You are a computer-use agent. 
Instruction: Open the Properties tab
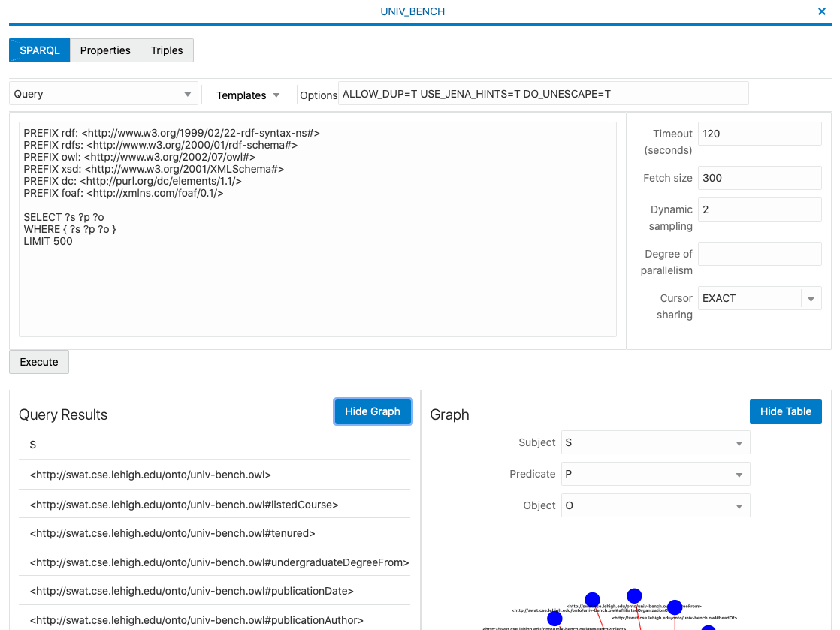[105, 50]
